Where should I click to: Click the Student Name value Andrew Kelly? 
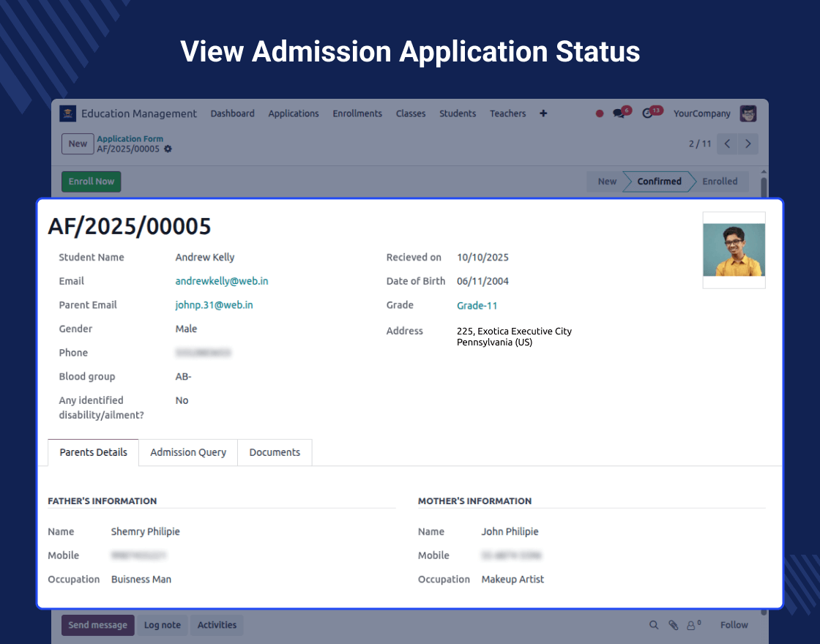(x=205, y=257)
